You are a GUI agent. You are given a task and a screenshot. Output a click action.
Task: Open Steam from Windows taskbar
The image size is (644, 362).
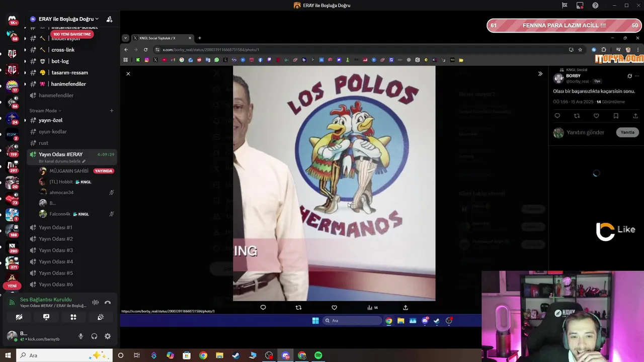coord(236,355)
